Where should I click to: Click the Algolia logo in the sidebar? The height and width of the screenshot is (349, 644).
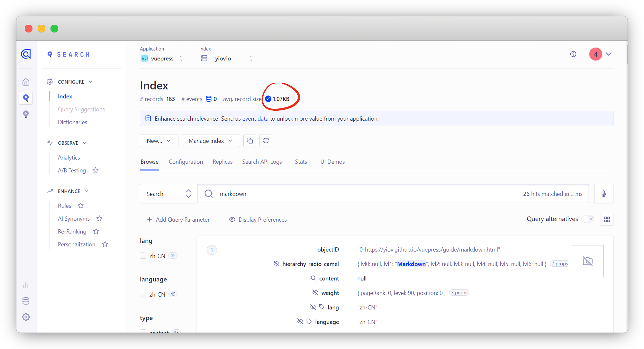point(26,54)
